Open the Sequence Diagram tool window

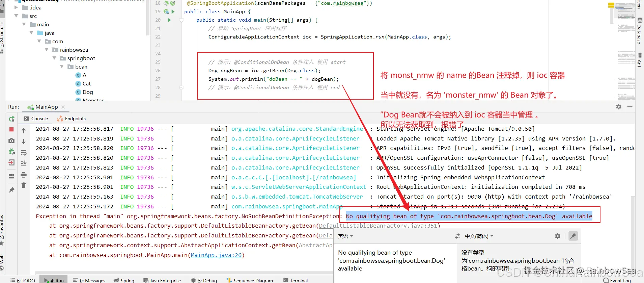tap(249, 280)
